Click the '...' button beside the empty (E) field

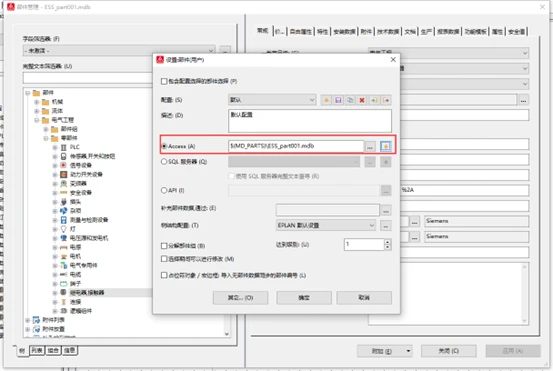(386, 211)
